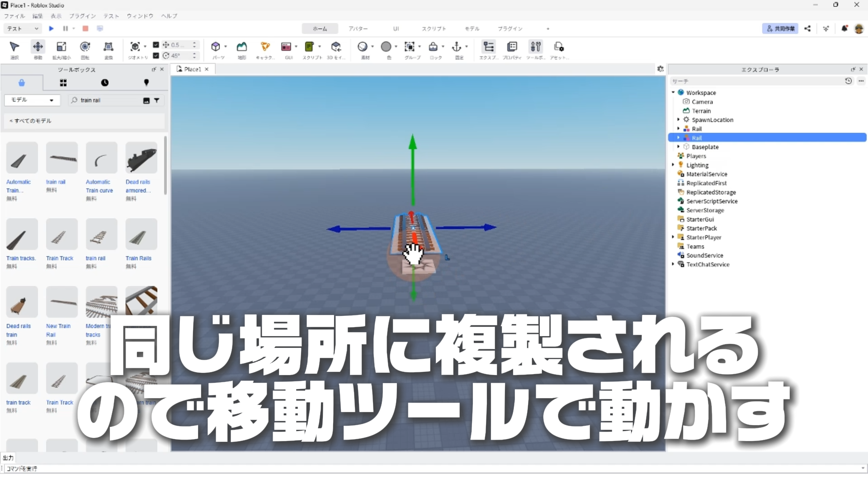Toggle the Explorer panel toolbar icon
The height and width of the screenshot is (488, 868).
(488, 47)
